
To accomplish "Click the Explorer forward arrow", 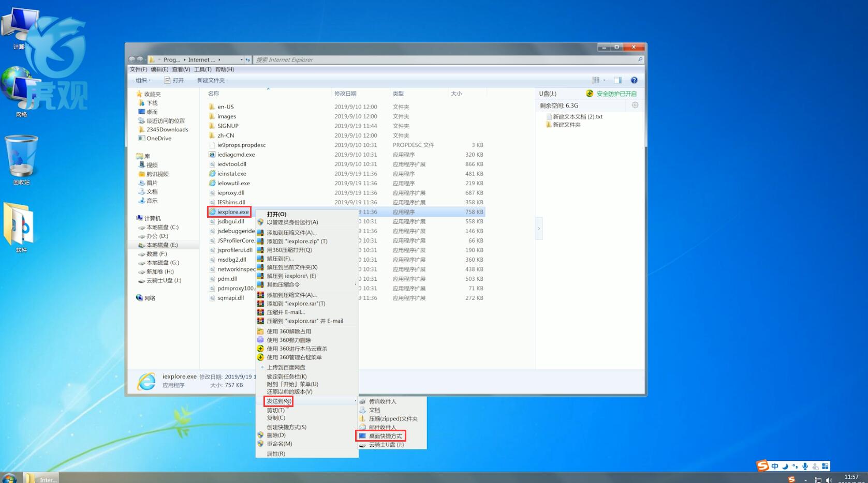I will (x=140, y=59).
